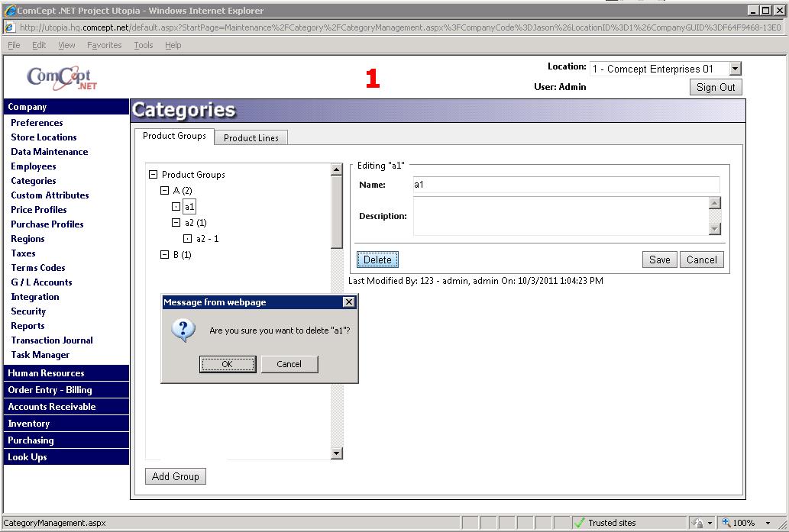Click the Sign Out button
Viewport: 789px width, 532px height.
pyautogui.click(x=715, y=87)
